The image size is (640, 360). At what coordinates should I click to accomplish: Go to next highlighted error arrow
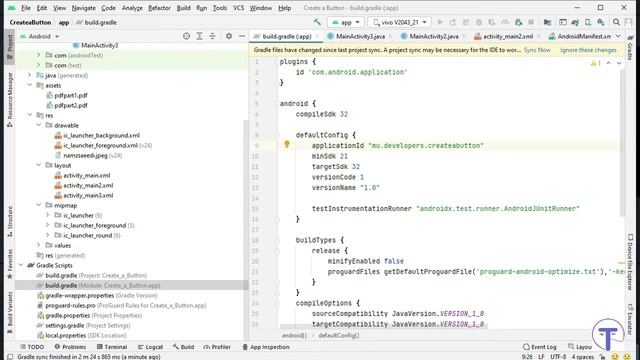pyautogui.click(x=619, y=63)
